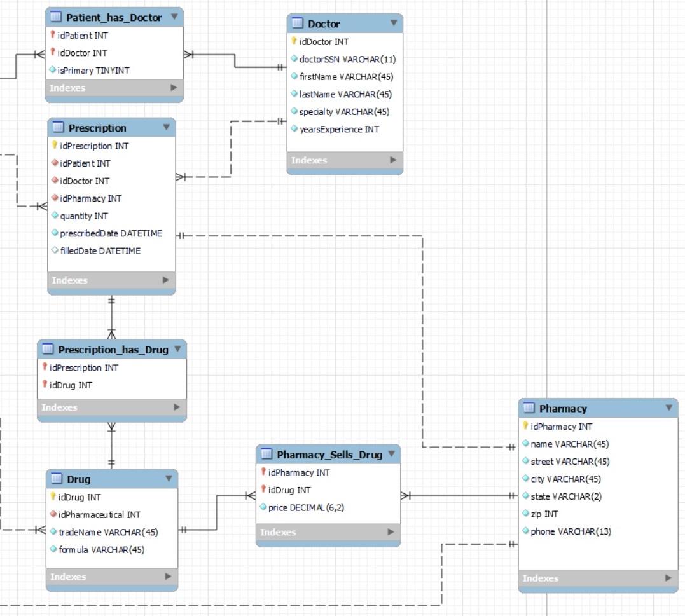Click the diamond icon beside tradeName VARCHAR(45)

coord(53,531)
